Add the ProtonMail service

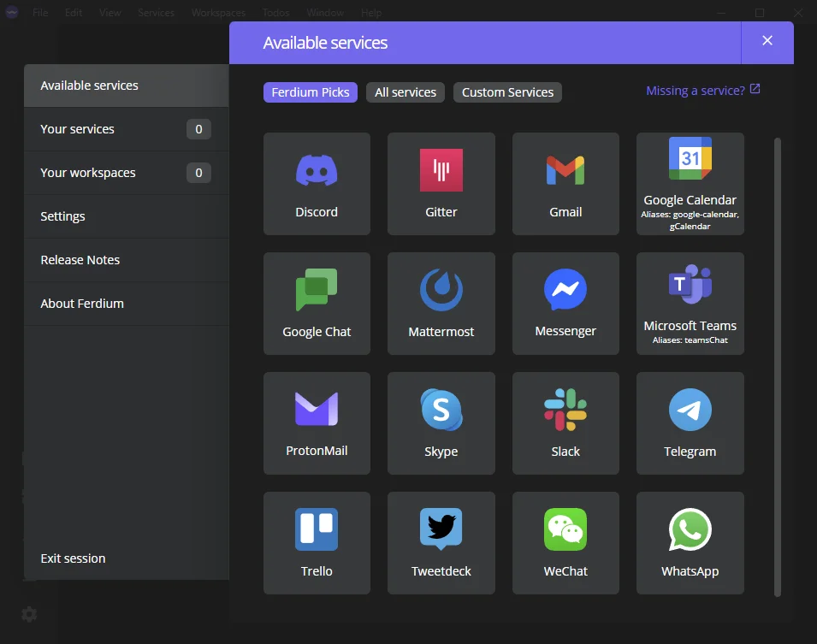click(317, 423)
